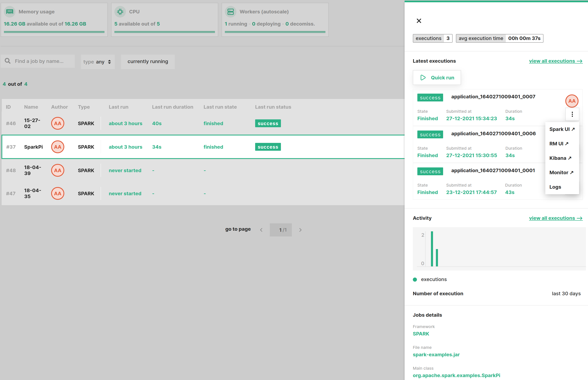Image resolution: width=588 pixels, height=380 pixels.
Task: Click the AA avatar on execution 0007
Action: tap(572, 101)
